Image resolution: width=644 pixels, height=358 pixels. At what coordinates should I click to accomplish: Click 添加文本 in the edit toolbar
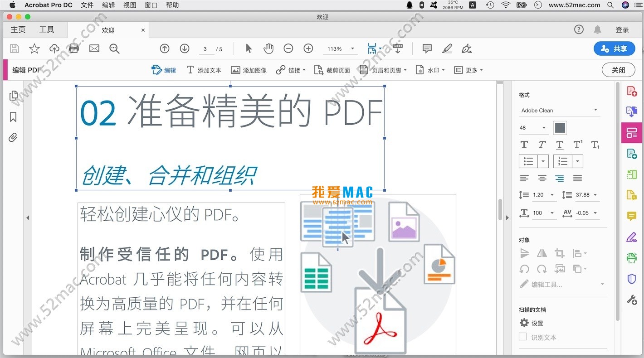point(204,70)
